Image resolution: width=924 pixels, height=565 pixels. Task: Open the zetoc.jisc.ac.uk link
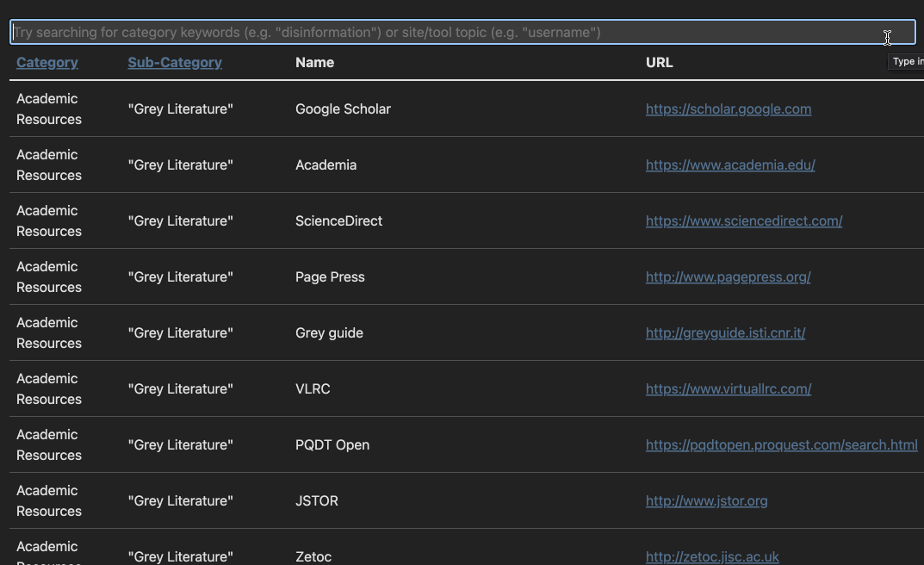pos(712,556)
